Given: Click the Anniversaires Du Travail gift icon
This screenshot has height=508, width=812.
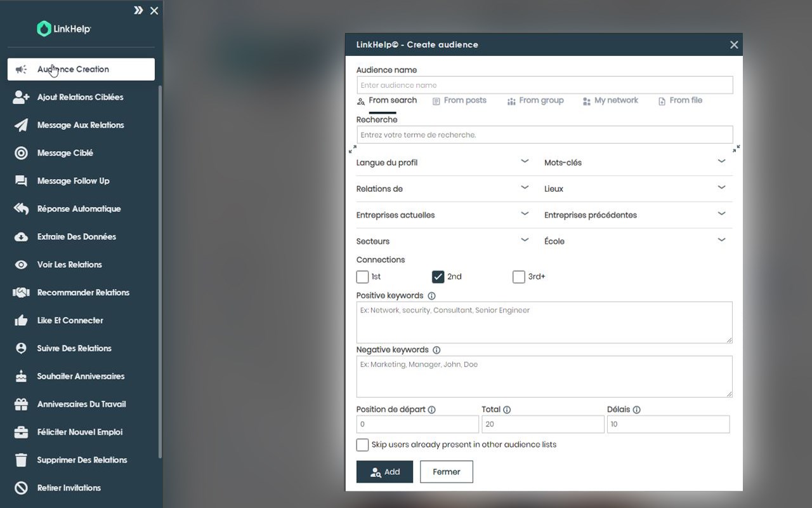Looking at the screenshot, I should click(x=22, y=404).
